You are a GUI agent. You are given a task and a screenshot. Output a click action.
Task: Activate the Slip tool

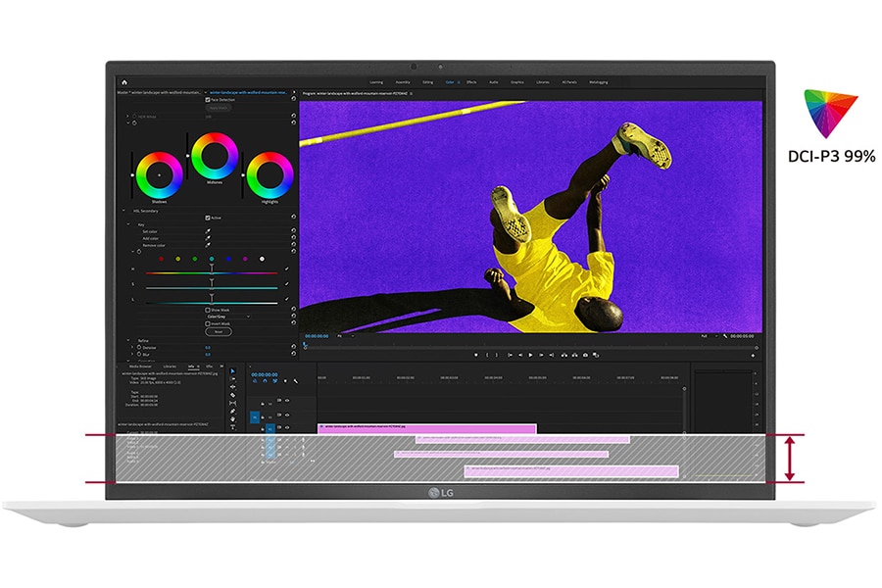pyautogui.click(x=232, y=403)
